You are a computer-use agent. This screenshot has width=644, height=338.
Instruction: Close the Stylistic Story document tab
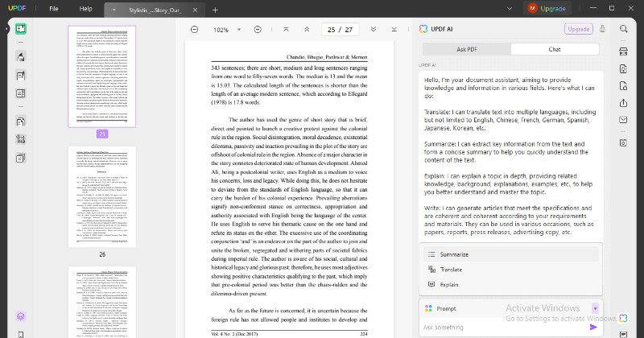(195, 10)
